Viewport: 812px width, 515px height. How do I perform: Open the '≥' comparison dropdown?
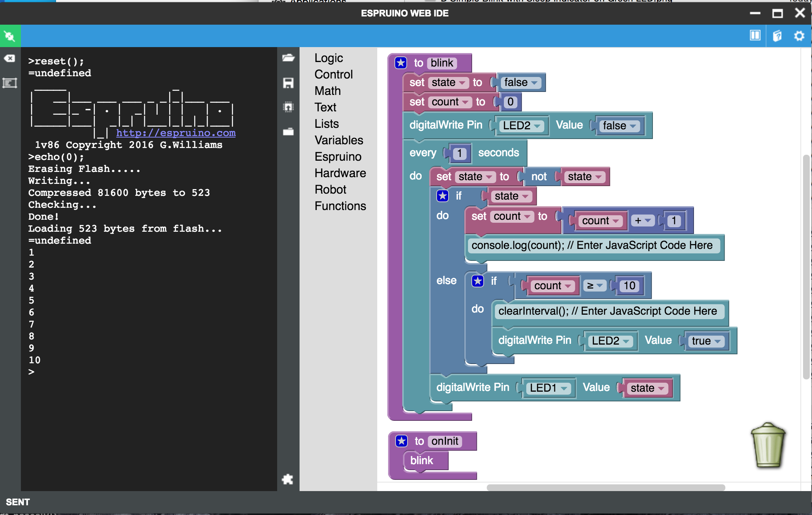pos(595,286)
